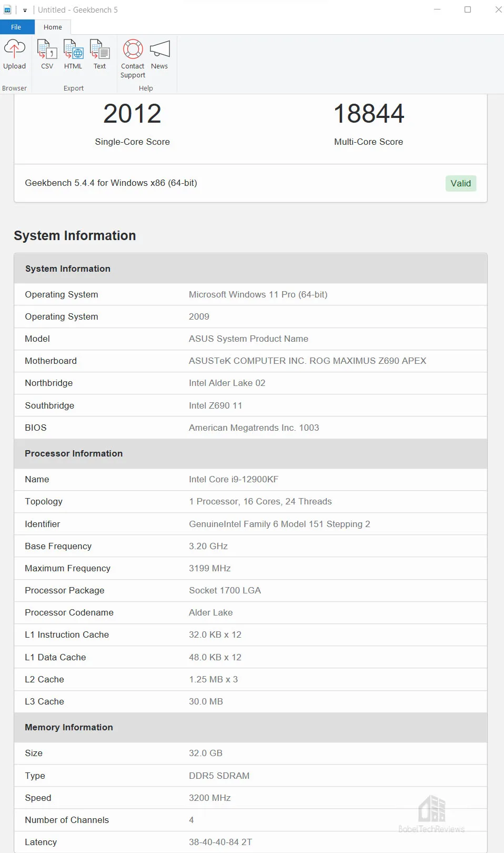Screen dimensions: 504x853
Task: Click the operating system value 2009
Action: tap(199, 316)
